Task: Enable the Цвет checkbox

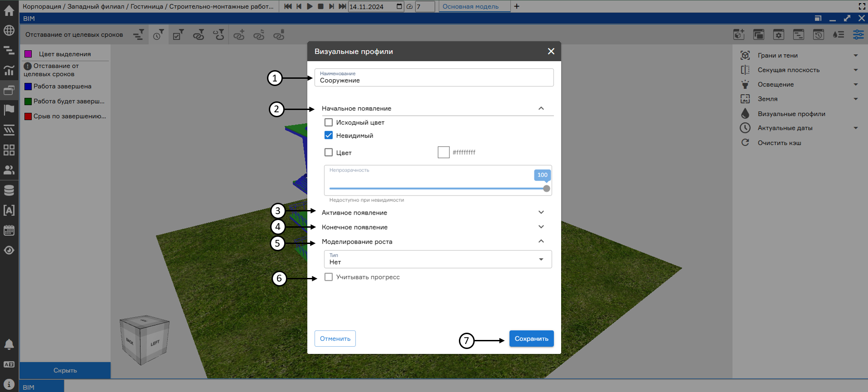Action: click(329, 153)
